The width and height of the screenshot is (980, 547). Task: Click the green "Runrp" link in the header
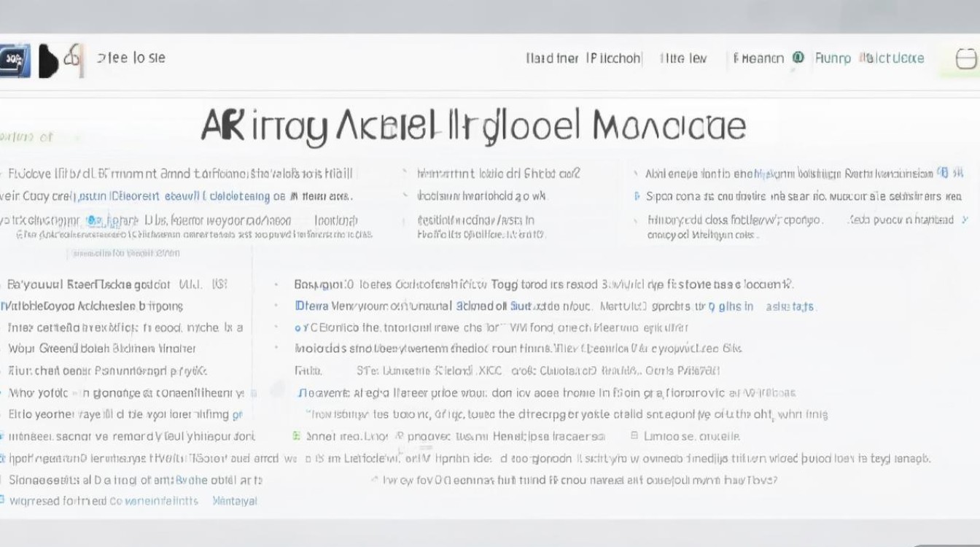coord(833,58)
